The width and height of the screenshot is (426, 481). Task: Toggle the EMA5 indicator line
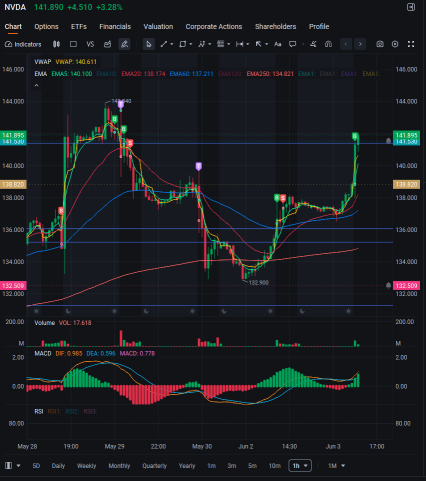[x=72, y=74]
